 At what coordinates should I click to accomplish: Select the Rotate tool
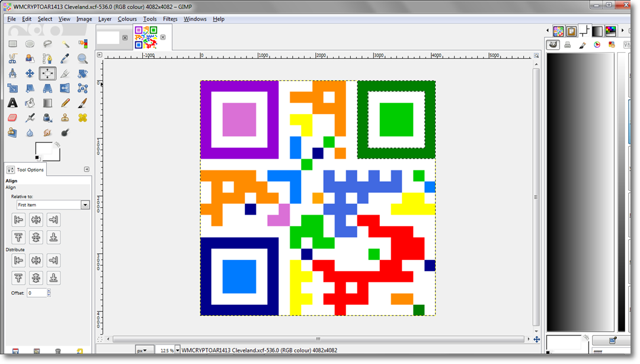[x=83, y=73]
